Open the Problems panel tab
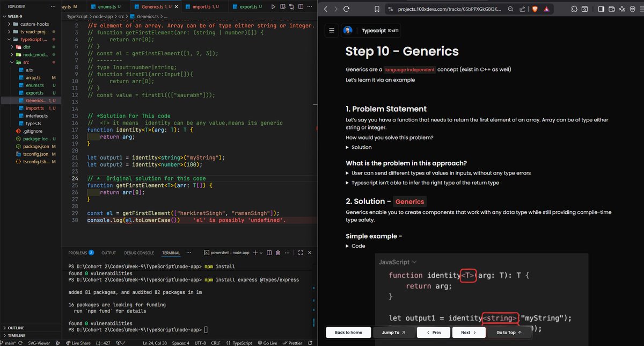 point(81,253)
